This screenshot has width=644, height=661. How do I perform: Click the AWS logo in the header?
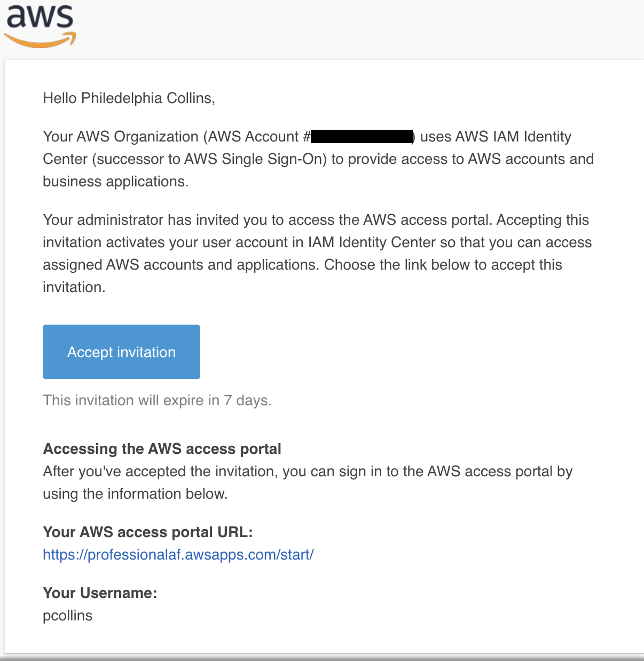40,25
